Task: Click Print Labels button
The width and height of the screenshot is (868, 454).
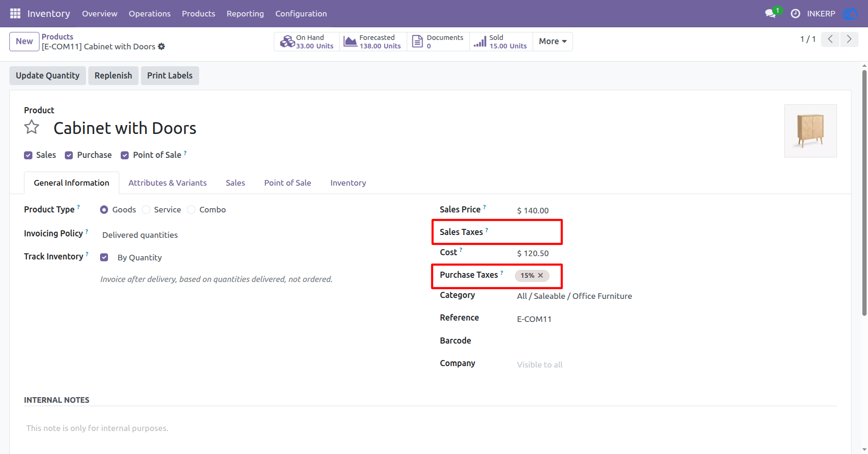Action: 170,76
